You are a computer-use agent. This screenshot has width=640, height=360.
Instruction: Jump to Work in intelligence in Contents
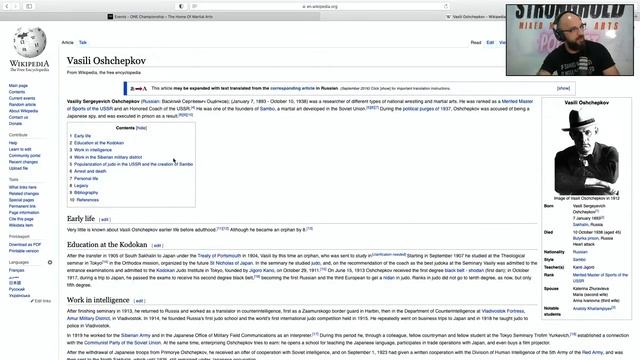point(93,150)
